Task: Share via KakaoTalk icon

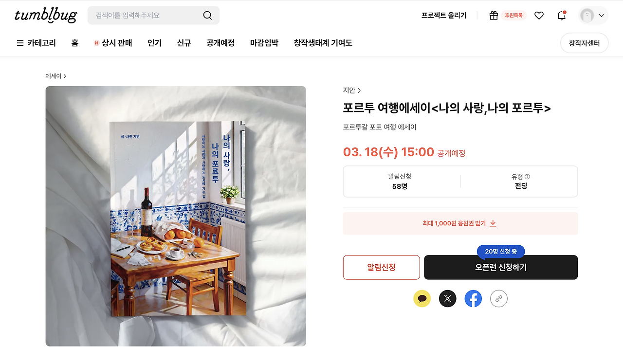Action: 422,298
